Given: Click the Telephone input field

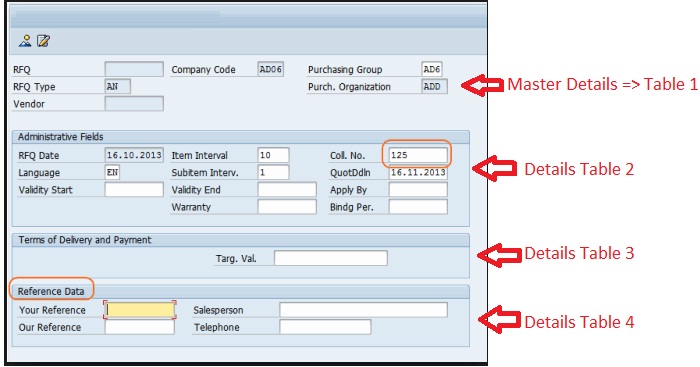Looking at the screenshot, I should tap(325, 327).
